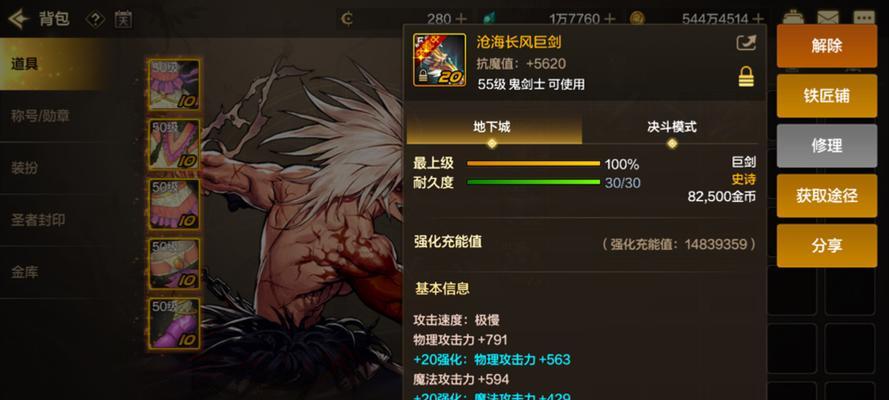The width and height of the screenshot is (889, 400).
Task: Open the mail envelope icon
Action: click(828, 18)
